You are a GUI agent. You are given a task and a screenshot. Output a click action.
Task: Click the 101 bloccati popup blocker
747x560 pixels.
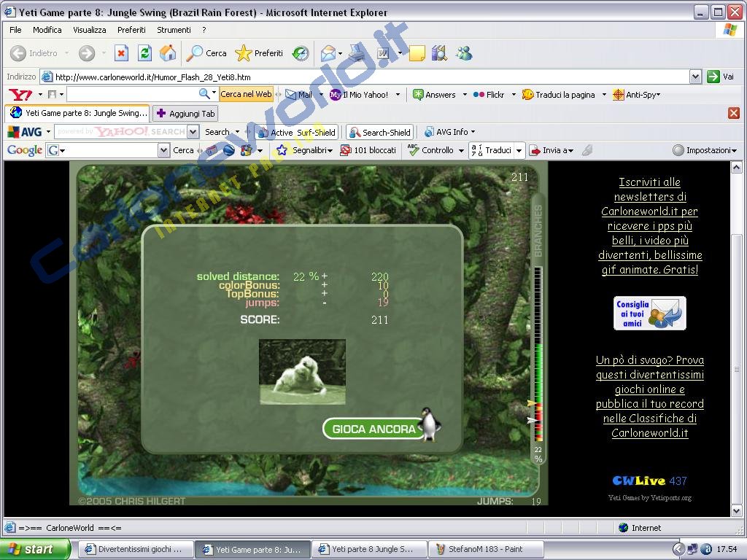(368, 150)
